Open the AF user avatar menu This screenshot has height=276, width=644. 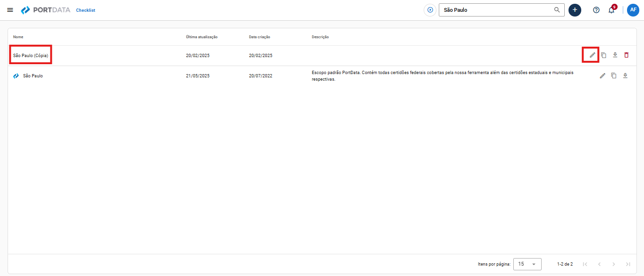pos(633,10)
